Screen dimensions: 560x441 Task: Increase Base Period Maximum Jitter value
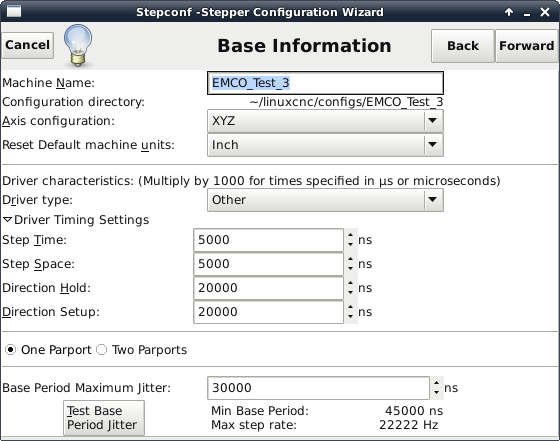click(x=436, y=383)
